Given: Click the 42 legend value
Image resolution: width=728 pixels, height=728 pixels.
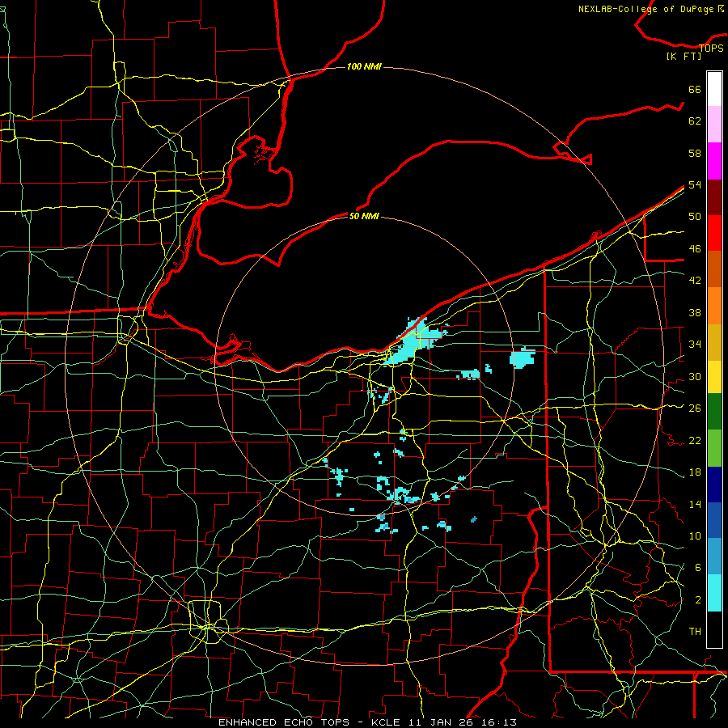Looking at the screenshot, I should (695, 281).
